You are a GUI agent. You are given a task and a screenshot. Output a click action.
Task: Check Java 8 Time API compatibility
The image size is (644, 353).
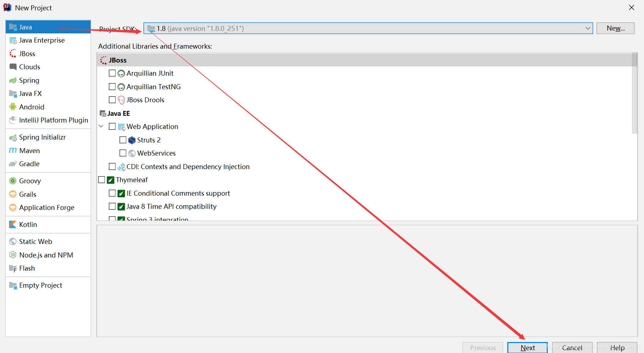(x=112, y=206)
